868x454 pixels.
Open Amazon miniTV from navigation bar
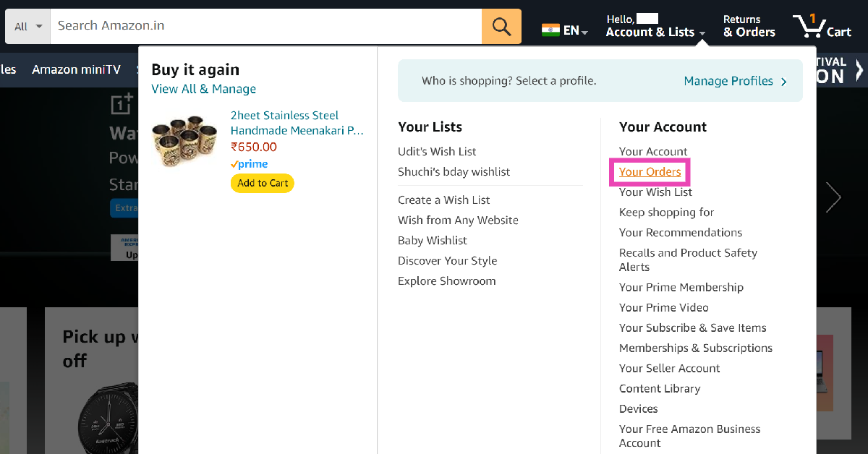pos(75,69)
